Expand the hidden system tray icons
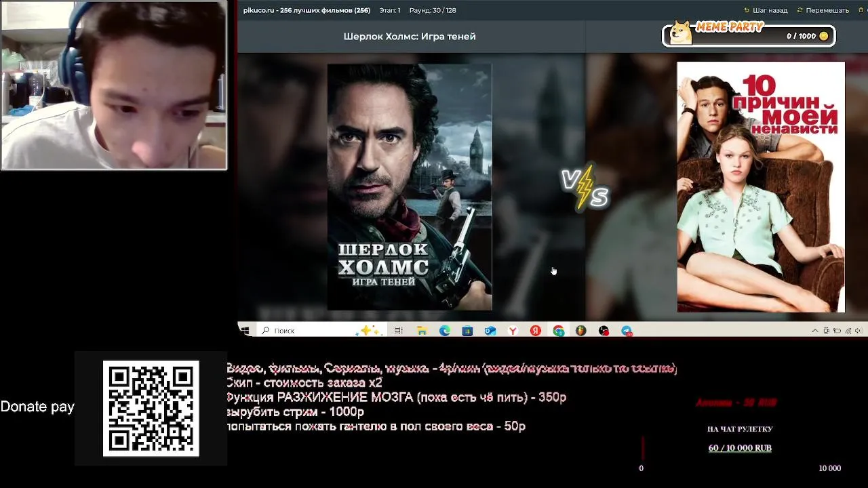The width and height of the screenshot is (868, 488). pyautogui.click(x=814, y=331)
